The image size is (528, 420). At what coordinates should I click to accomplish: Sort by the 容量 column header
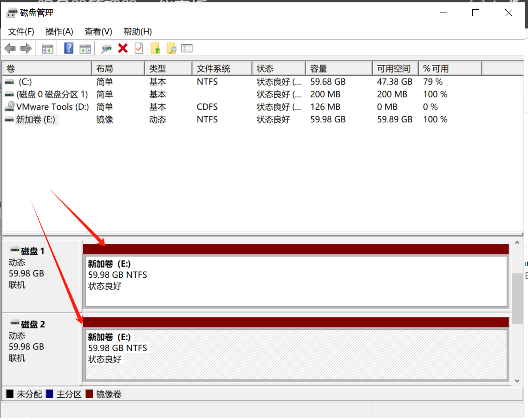click(x=339, y=69)
